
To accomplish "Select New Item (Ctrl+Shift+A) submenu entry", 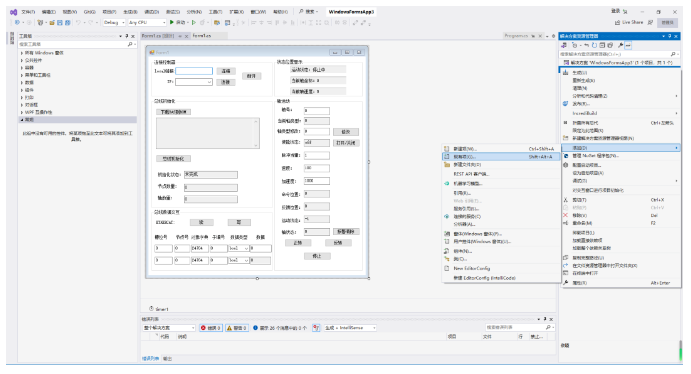I will coord(501,149).
